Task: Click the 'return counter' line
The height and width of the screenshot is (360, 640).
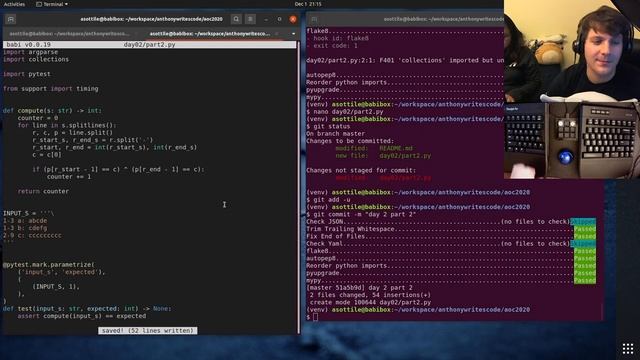Action: click(43, 191)
